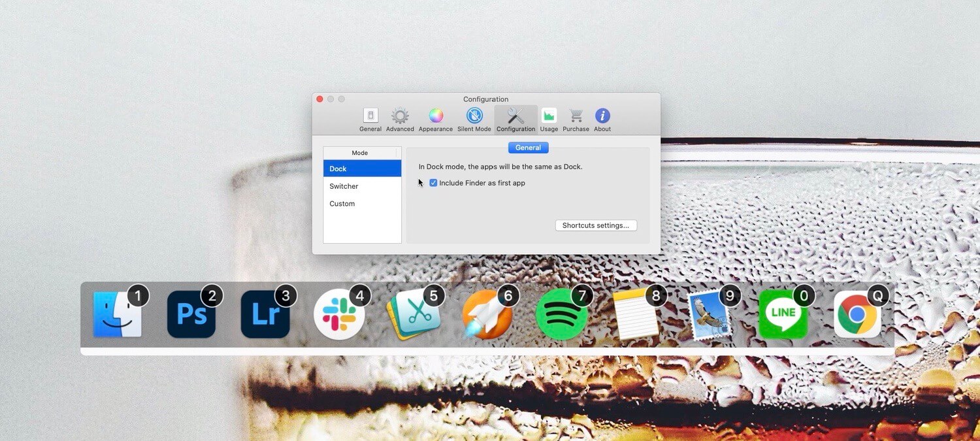
Task: Open the General preferences tab
Action: tap(370, 120)
